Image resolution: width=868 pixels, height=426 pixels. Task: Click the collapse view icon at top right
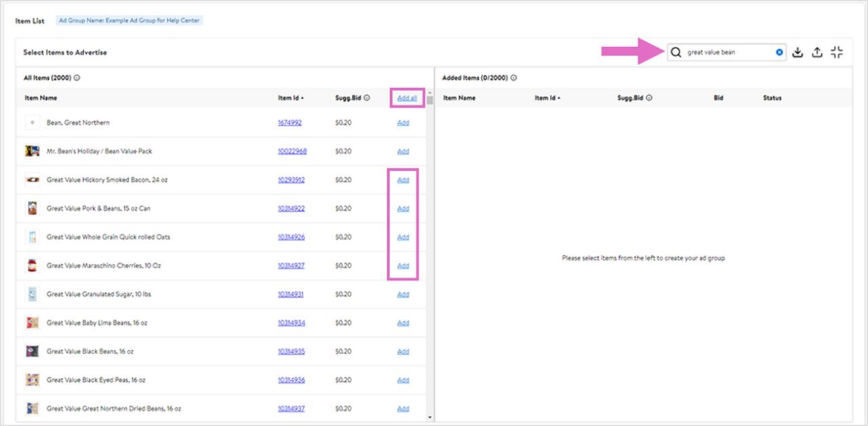tap(836, 52)
